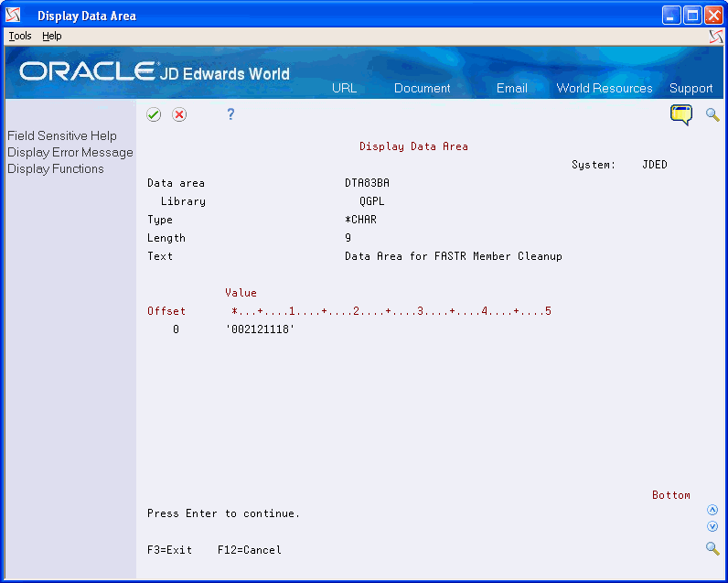This screenshot has height=583, width=728.
Task: Click the Oracle JD Edwards World logo
Action: click(x=155, y=72)
